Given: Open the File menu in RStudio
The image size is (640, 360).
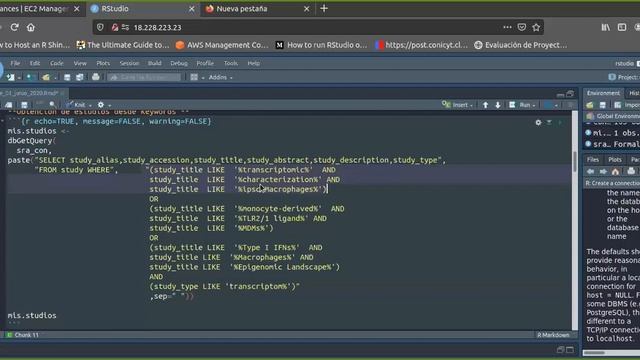Looking at the screenshot, I should (15, 63).
